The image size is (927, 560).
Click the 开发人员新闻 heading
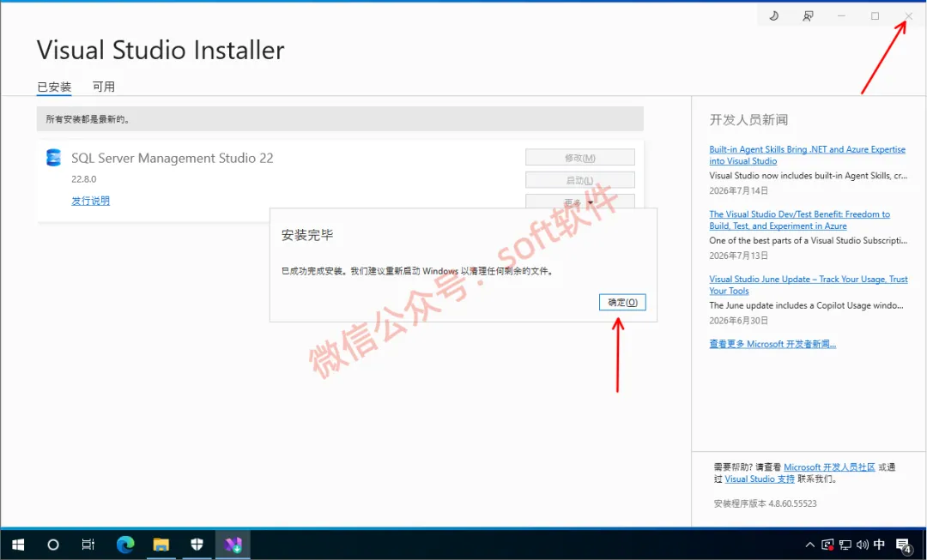[748, 120]
